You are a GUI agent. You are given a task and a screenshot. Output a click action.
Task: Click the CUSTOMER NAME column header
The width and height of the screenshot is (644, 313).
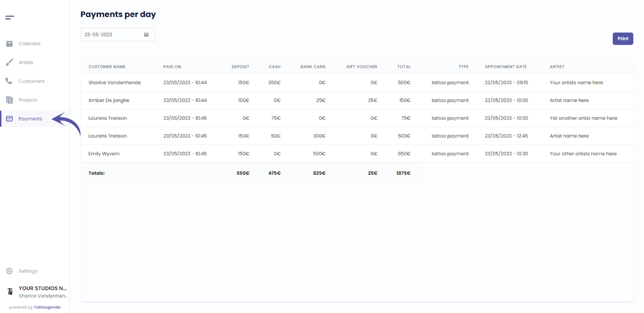(x=107, y=67)
